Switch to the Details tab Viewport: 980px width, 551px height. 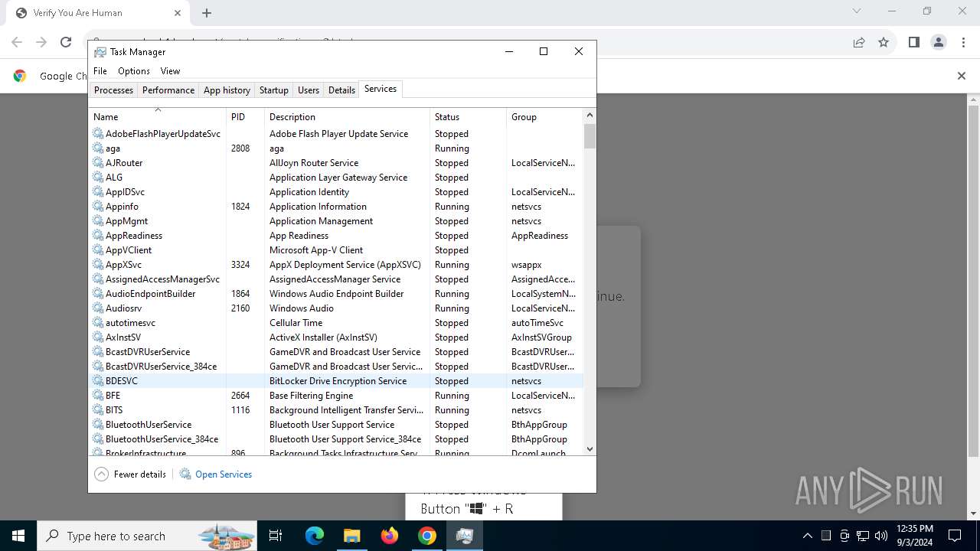[341, 90]
